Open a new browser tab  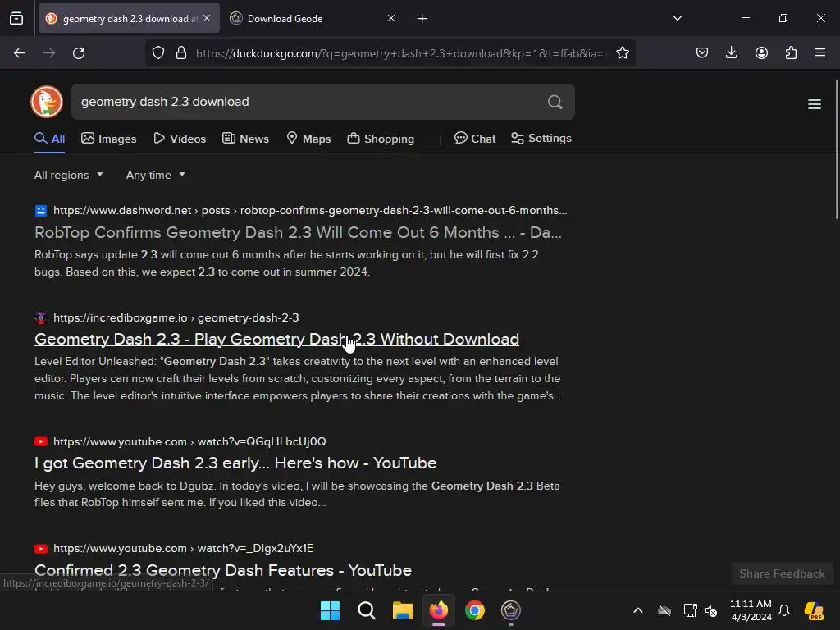pos(422,19)
